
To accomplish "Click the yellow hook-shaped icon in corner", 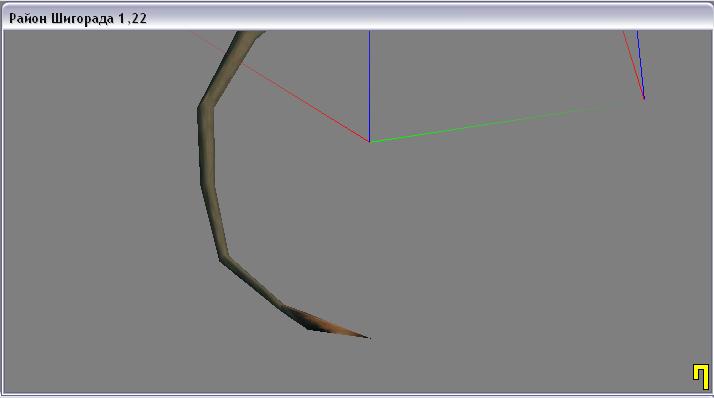I will pos(701,377).
